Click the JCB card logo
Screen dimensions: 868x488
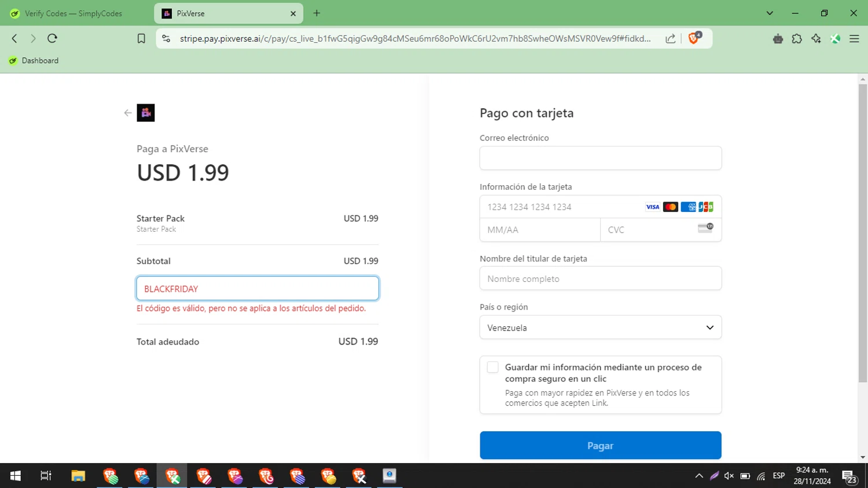coord(706,207)
